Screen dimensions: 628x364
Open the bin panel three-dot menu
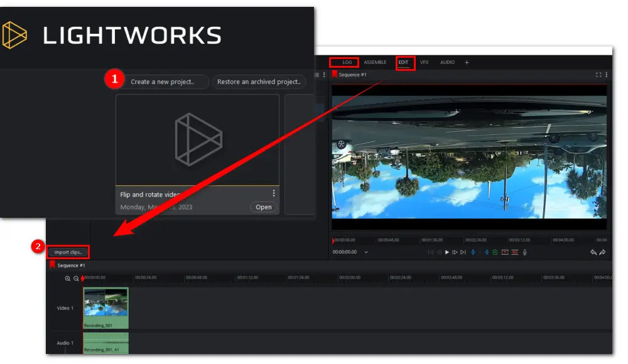point(324,75)
